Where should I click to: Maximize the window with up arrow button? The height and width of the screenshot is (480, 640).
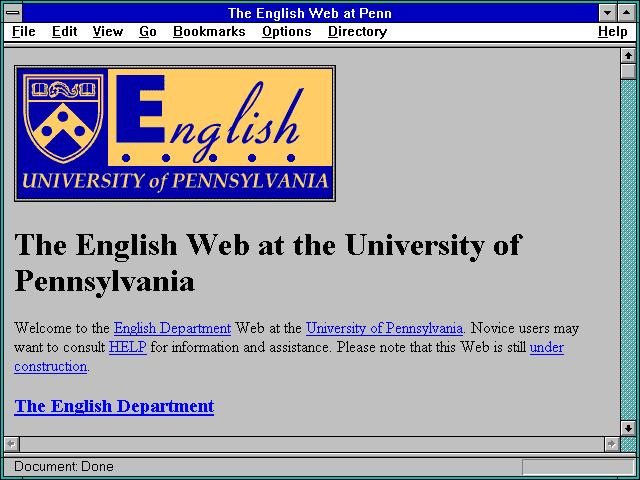tap(626, 13)
